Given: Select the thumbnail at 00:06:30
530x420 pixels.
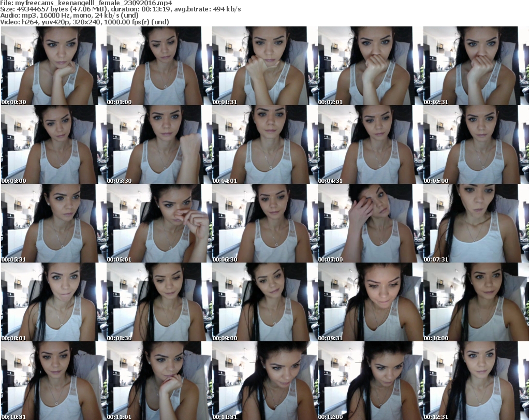Looking at the screenshot, I should (x=265, y=224).
